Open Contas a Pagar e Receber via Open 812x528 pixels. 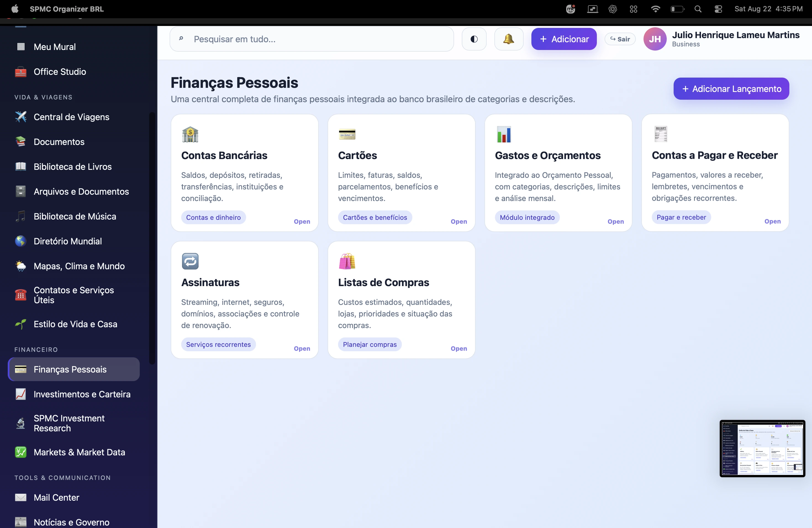coord(773,221)
